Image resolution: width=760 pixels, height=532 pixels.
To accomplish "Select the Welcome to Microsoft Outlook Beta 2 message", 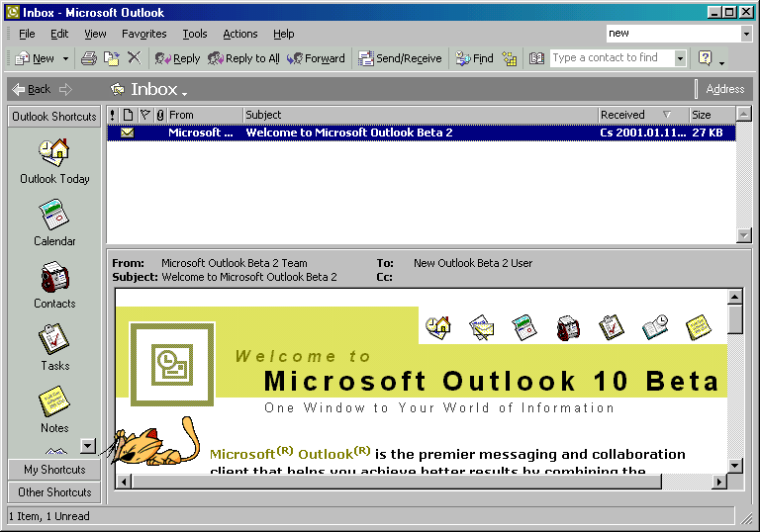I will click(422, 133).
